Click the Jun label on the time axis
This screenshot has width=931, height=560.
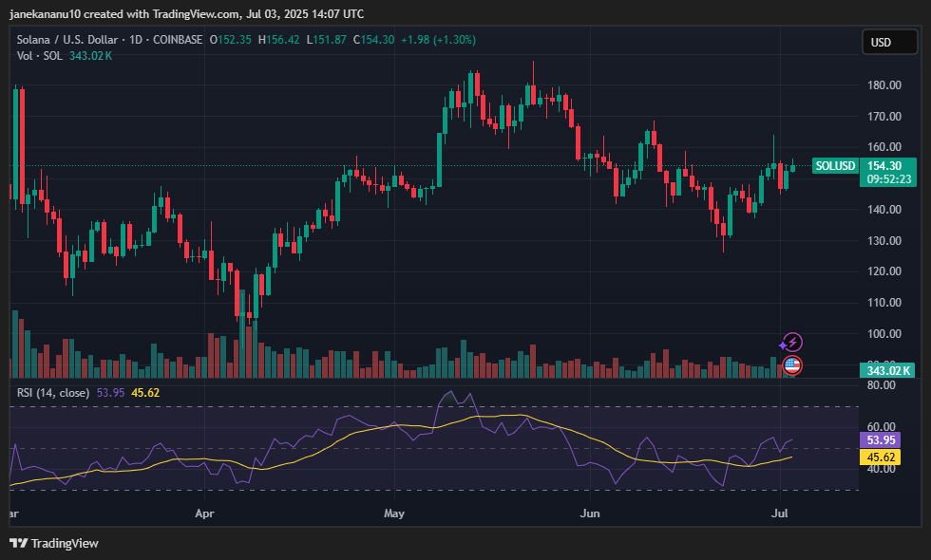coord(590,513)
